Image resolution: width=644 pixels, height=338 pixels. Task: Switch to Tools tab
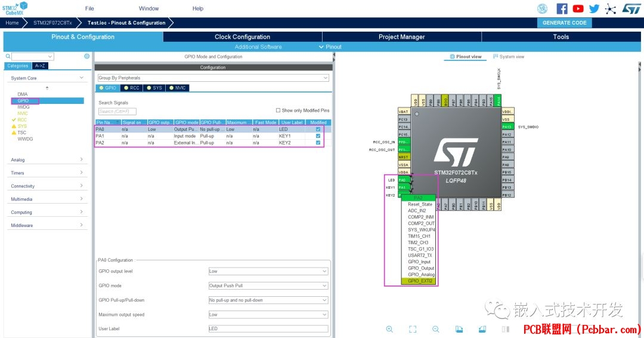click(x=561, y=36)
